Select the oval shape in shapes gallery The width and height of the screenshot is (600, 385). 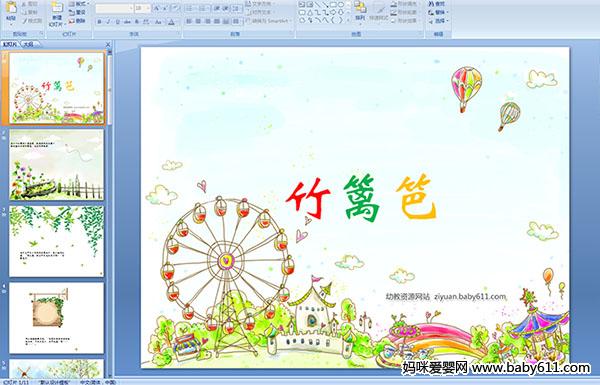tap(341, 4)
